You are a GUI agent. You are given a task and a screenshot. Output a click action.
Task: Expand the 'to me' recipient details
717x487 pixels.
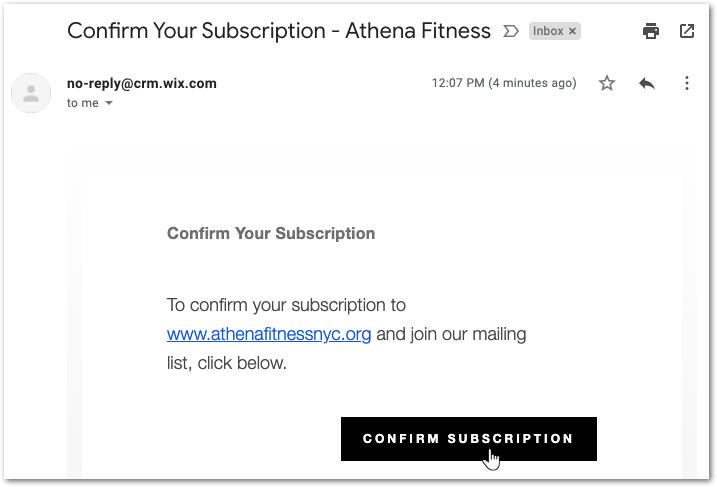click(109, 103)
